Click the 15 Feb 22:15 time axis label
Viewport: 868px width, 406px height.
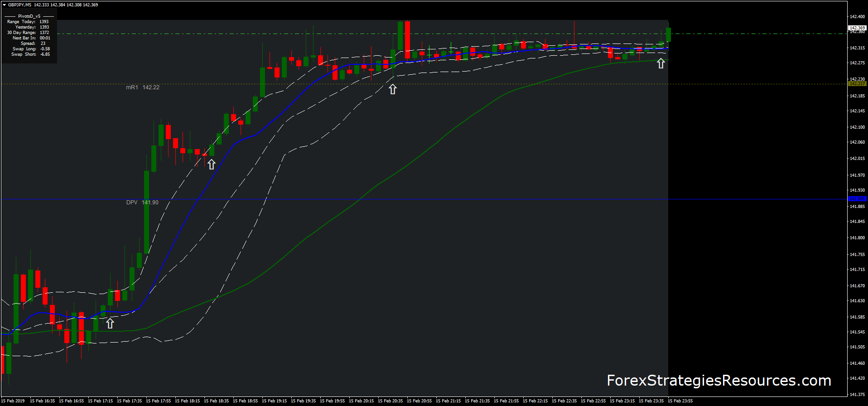(535, 401)
